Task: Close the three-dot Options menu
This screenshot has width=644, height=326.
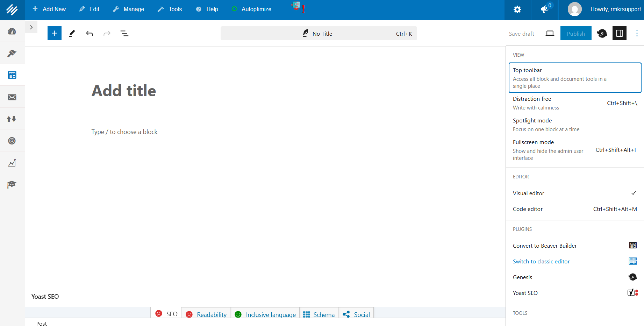Action: (637, 33)
